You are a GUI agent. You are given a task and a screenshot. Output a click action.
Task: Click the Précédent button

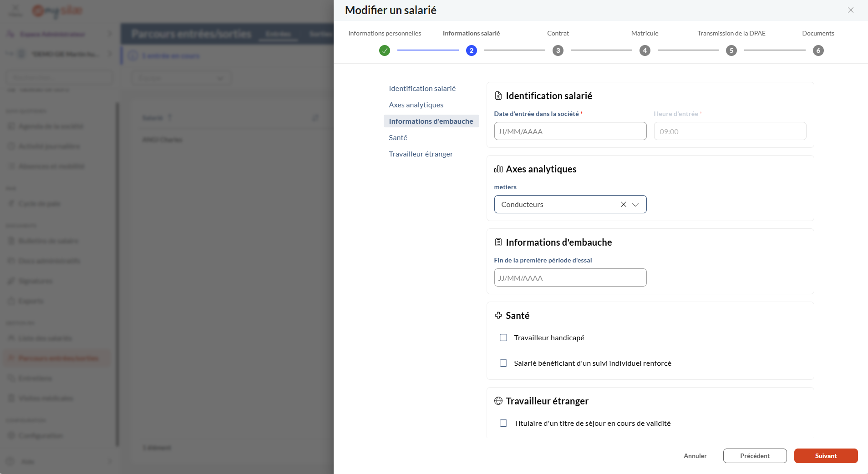tap(755, 456)
